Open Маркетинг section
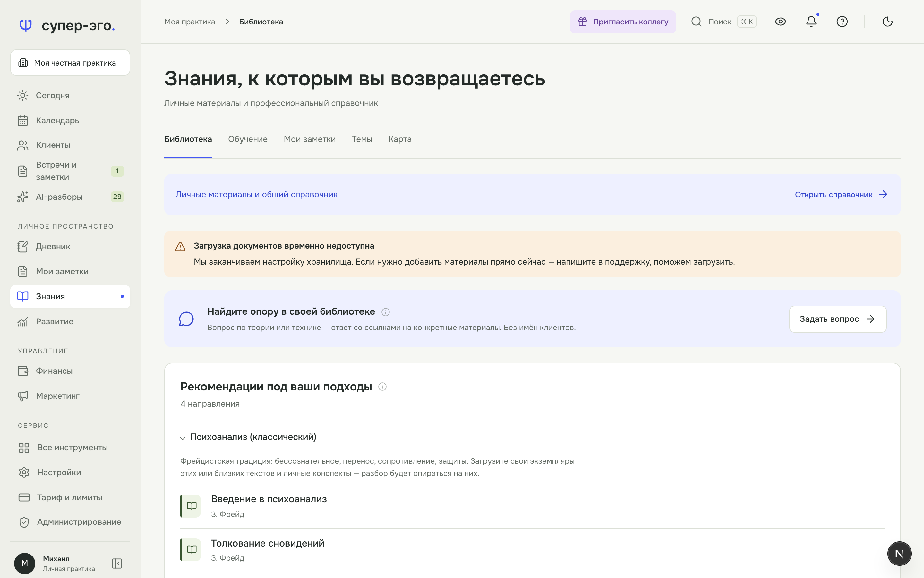The width and height of the screenshot is (924, 578). click(70, 396)
